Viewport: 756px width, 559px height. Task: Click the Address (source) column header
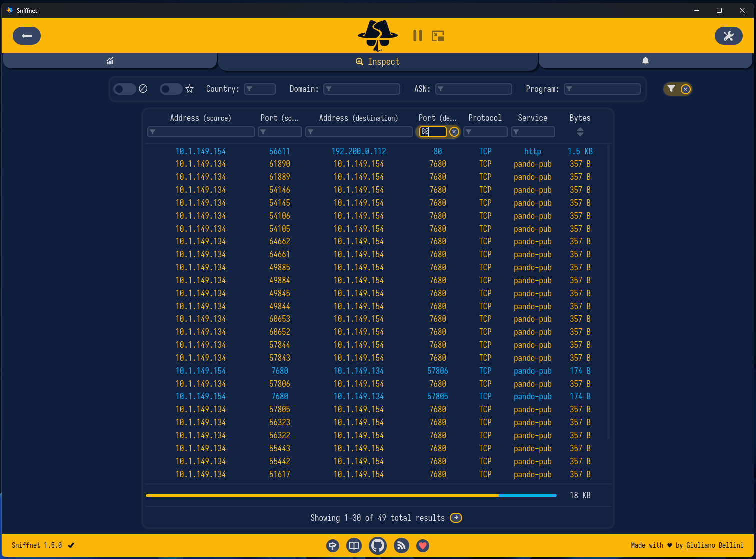201,118
